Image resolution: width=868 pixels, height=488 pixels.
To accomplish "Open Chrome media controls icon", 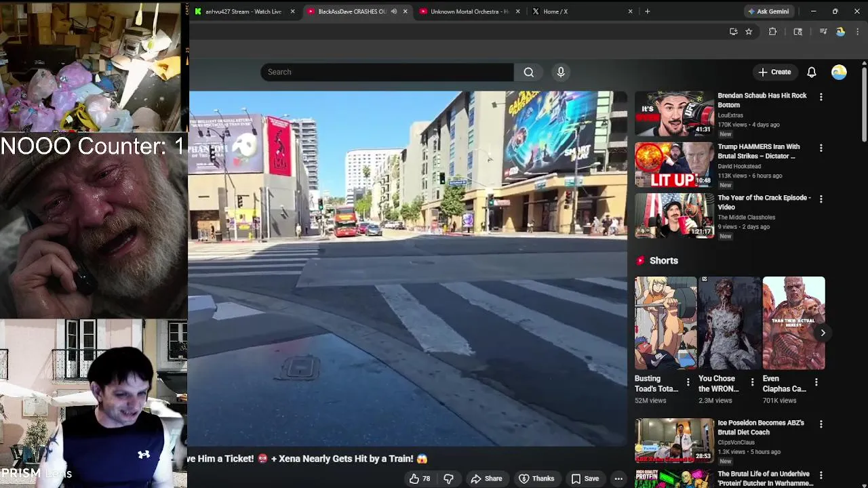I will (x=823, y=31).
